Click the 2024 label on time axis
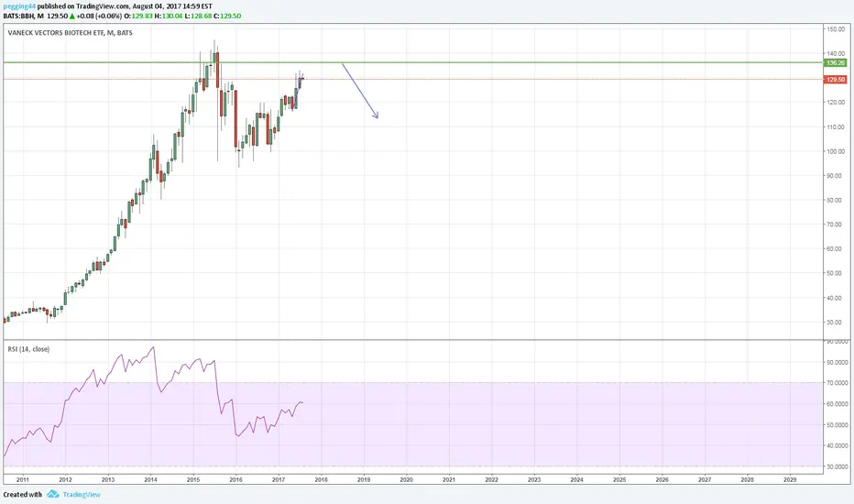The image size is (854, 504). [x=576, y=480]
